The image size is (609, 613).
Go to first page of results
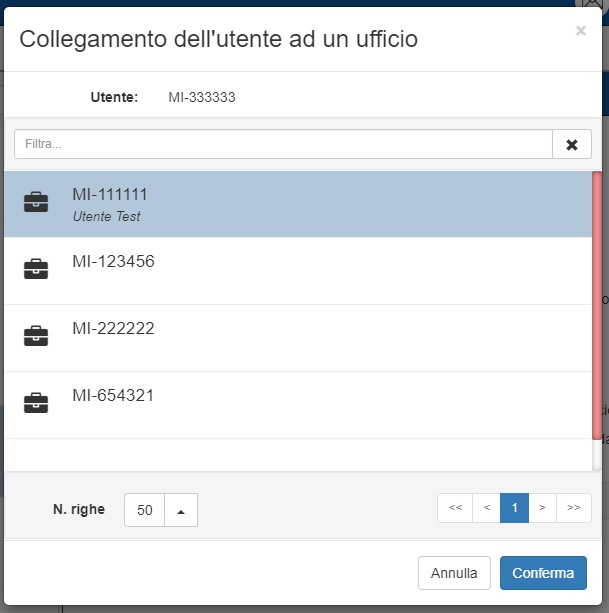click(x=455, y=508)
